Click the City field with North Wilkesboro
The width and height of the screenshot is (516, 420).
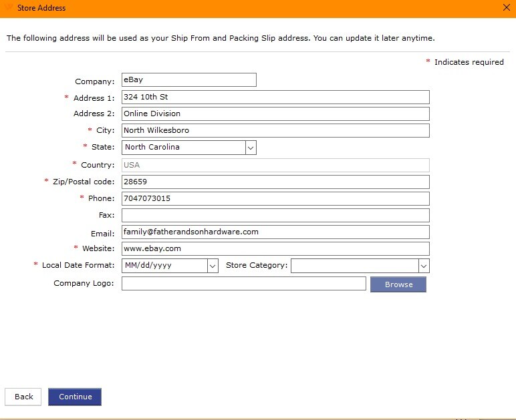coord(275,130)
